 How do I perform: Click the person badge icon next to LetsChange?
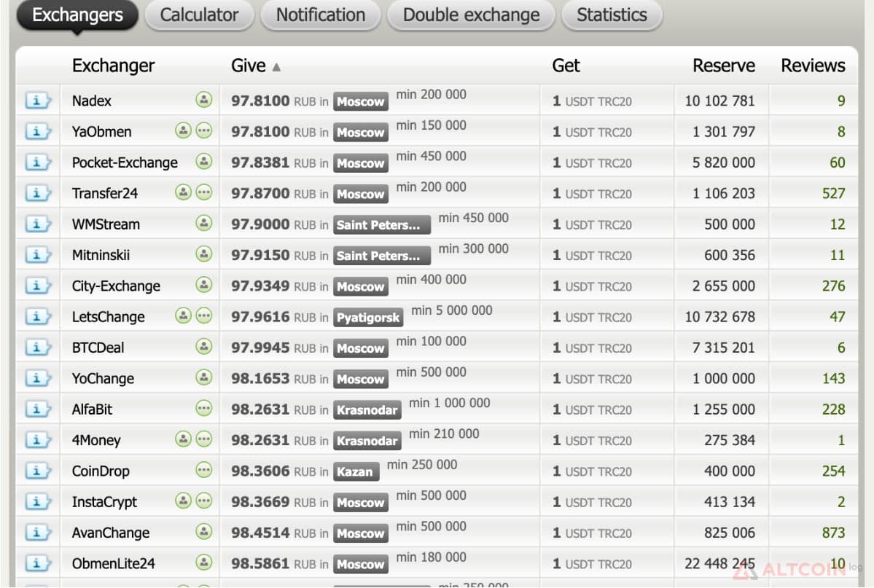click(184, 316)
